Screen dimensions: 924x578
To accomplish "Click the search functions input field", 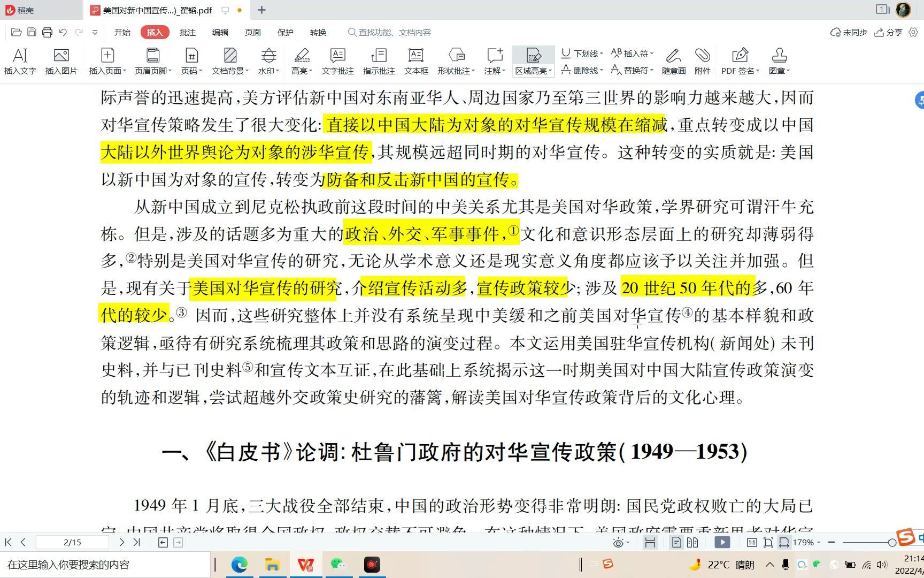I will (390, 32).
